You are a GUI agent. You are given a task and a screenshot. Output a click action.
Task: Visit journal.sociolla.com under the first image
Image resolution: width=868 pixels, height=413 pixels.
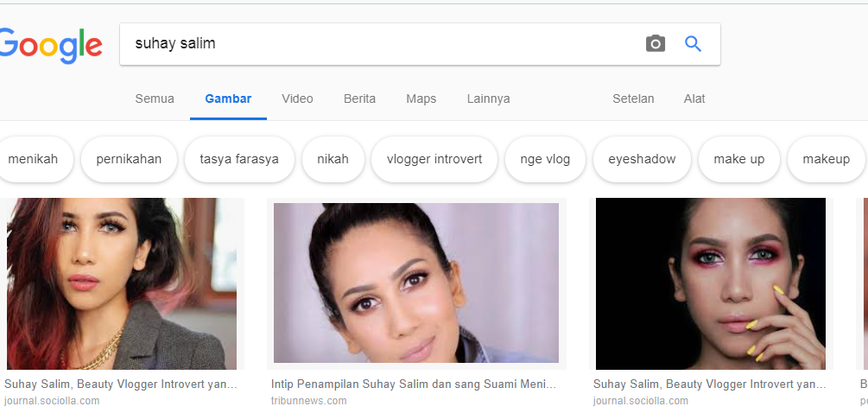[52, 401]
